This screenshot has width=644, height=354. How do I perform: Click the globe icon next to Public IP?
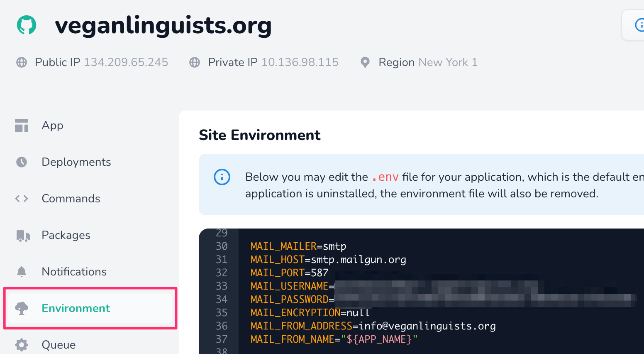pyautogui.click(x=21, y=62)
